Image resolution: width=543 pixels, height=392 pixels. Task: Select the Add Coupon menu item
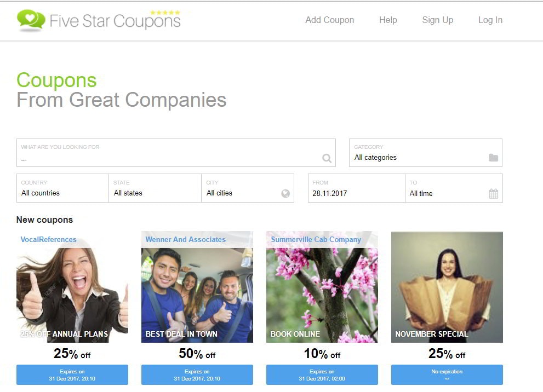coord(329,20)
